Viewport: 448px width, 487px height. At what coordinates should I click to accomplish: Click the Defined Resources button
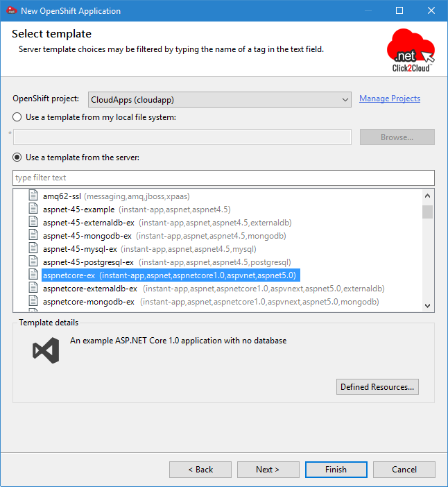click(377, 386)
